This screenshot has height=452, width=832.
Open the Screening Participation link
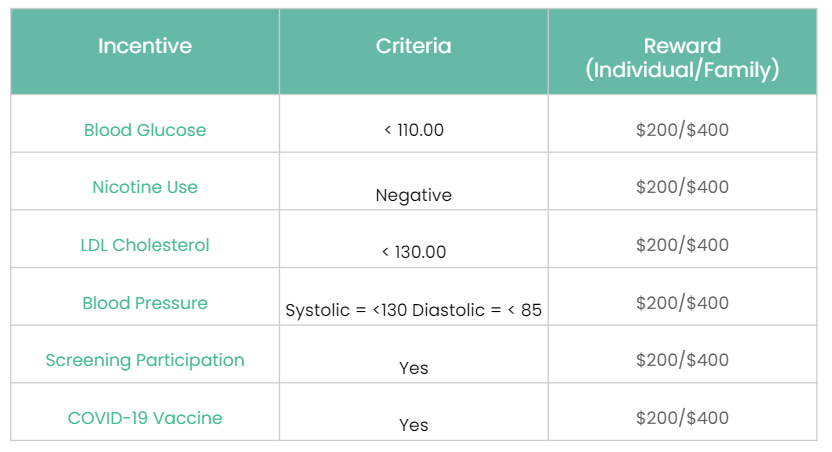(x=145, y=360)
